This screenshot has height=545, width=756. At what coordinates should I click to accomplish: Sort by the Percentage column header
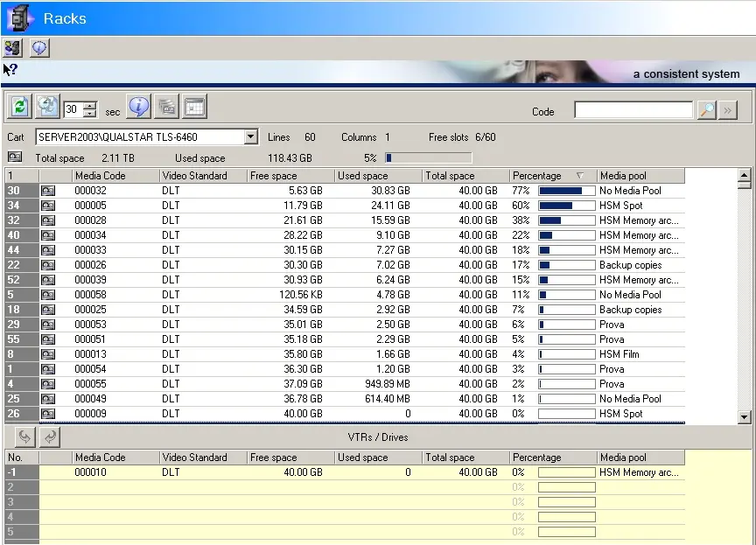549,176
